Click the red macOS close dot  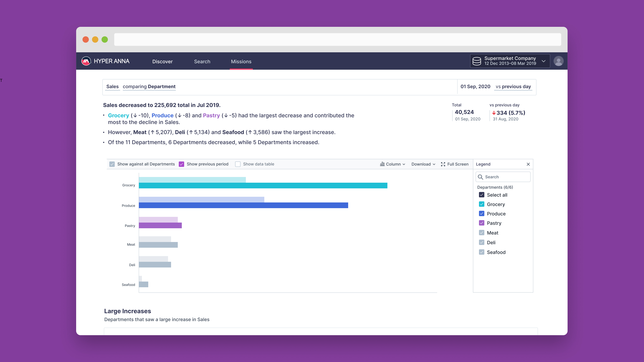point(86,40)
